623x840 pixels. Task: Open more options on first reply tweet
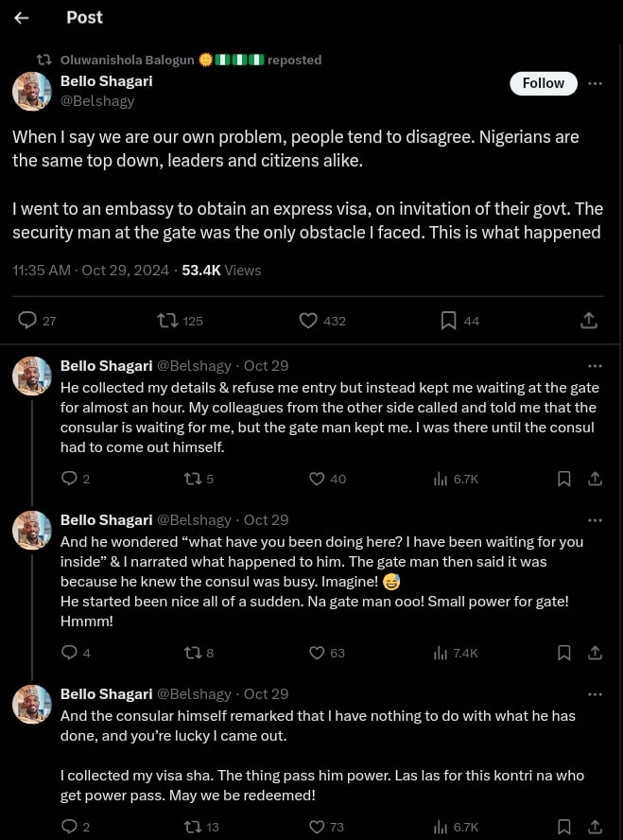pyautogui.click(x=595, y=365)
